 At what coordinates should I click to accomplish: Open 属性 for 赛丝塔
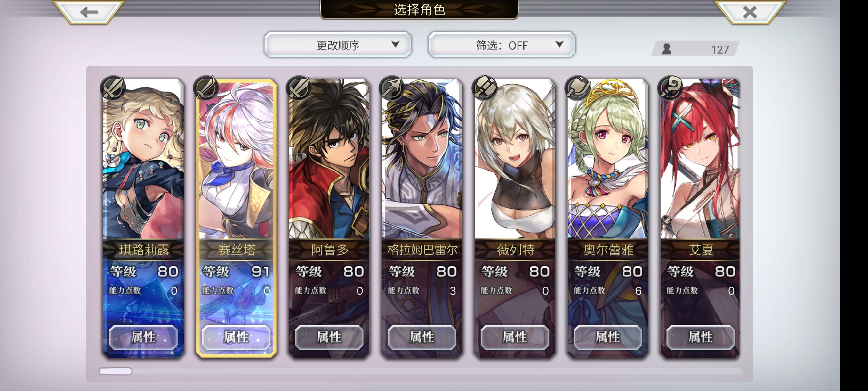pyautogui.click(x=236, y=337)
